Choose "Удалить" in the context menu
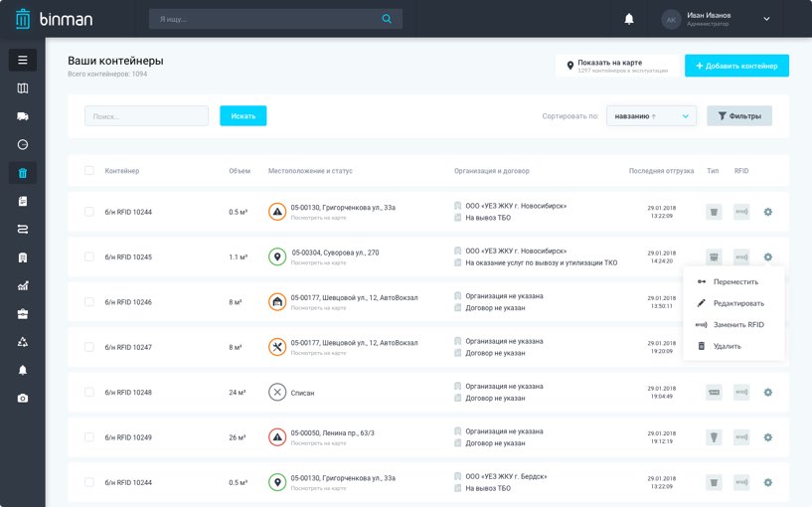 pyautogui.click(x=727, y=346)
